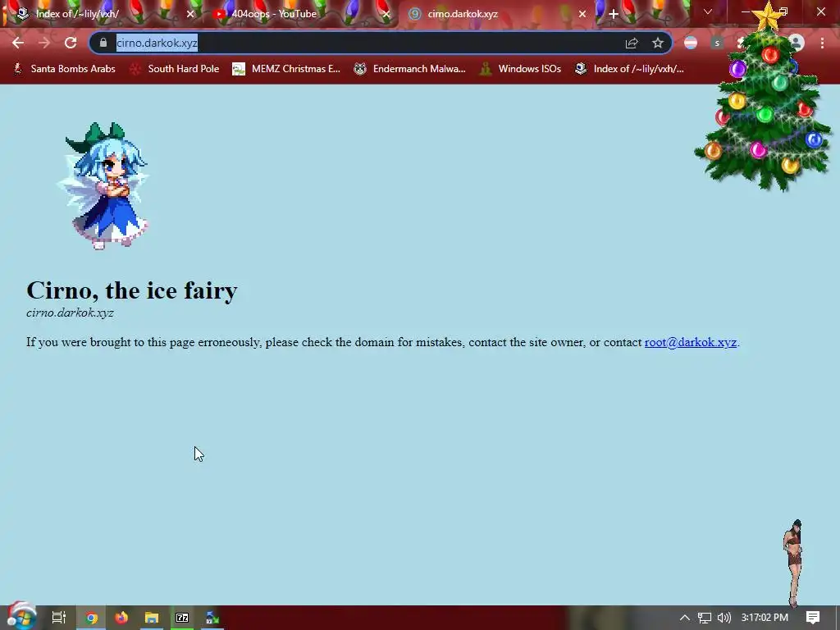This screenshot has width=840, height=630.
Task: Bookmark this page with the star icon
Action: (x=658, y=43)
